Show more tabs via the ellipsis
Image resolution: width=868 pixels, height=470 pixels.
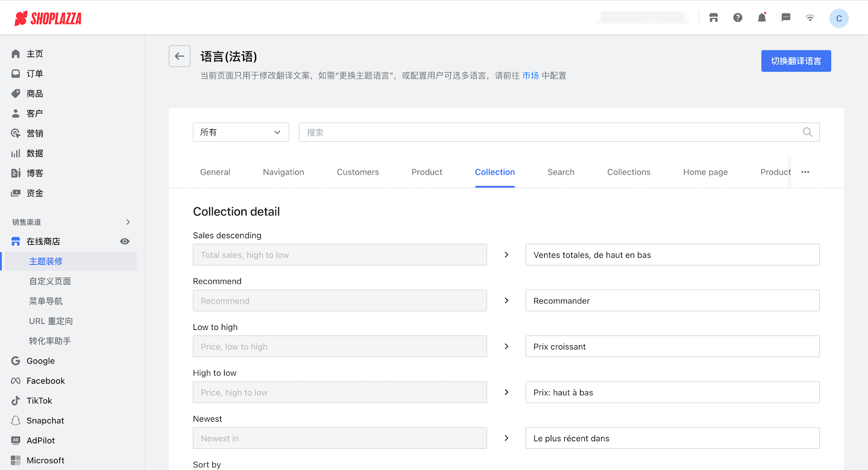(805, 172)
